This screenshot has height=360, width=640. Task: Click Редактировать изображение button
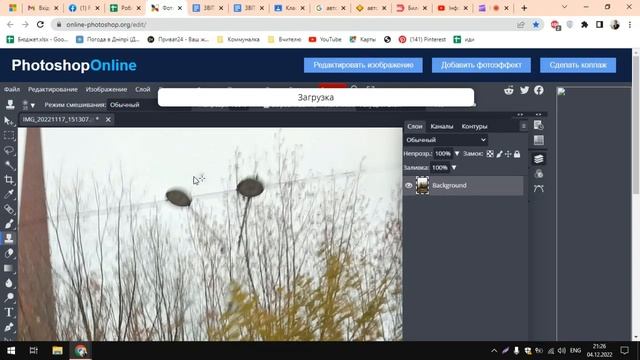click(x=363, y=65)
